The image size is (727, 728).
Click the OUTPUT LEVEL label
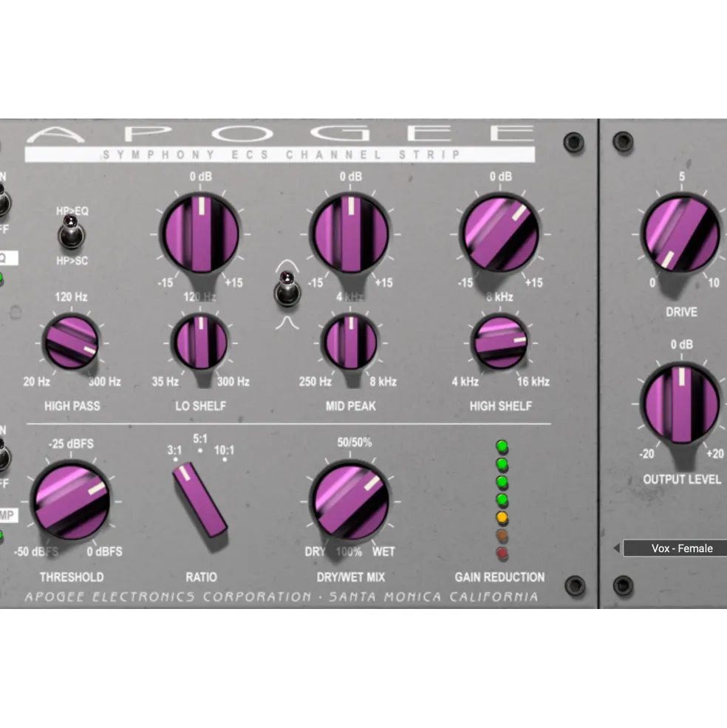click(x=681, y=480)
